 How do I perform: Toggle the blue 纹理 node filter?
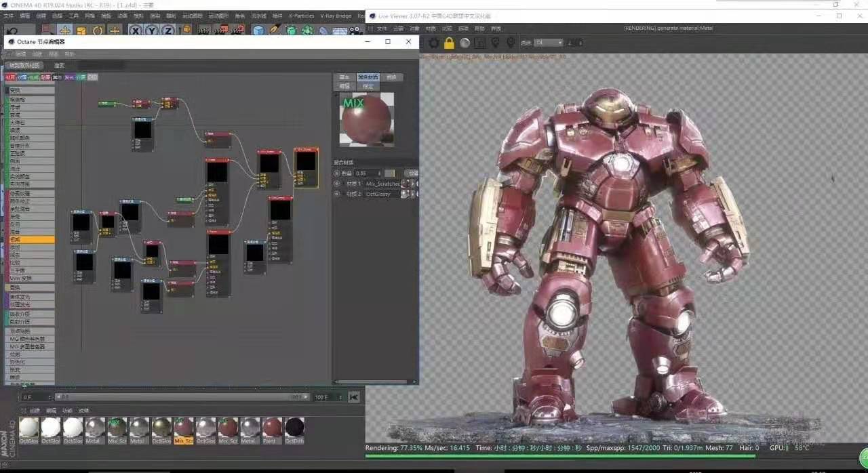22,77
